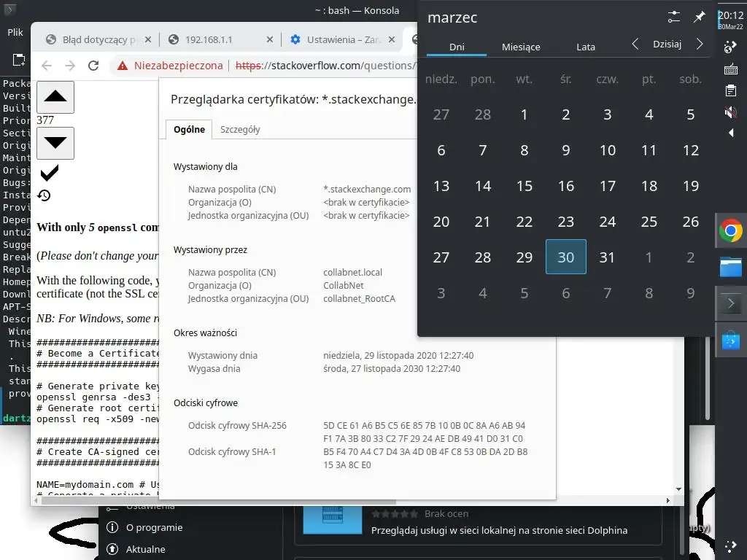Select March 30 in the calendar
Viewport: 747px width, 560px height.
pos(566,257)
